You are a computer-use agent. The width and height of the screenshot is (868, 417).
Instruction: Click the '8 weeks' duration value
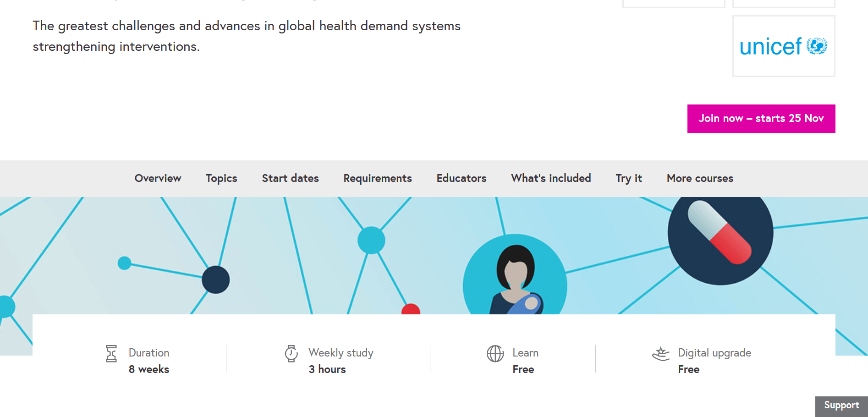click(149, 369)
